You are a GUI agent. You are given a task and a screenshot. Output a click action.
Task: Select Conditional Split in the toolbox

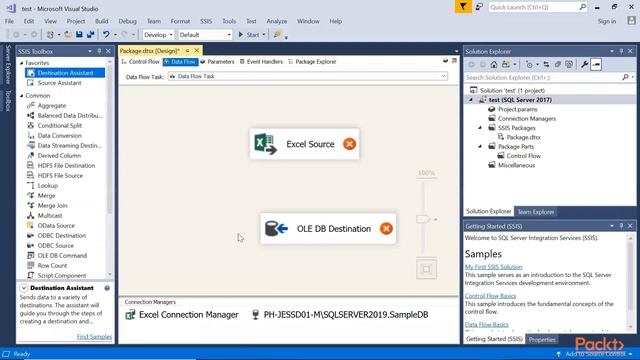[60, 125]
